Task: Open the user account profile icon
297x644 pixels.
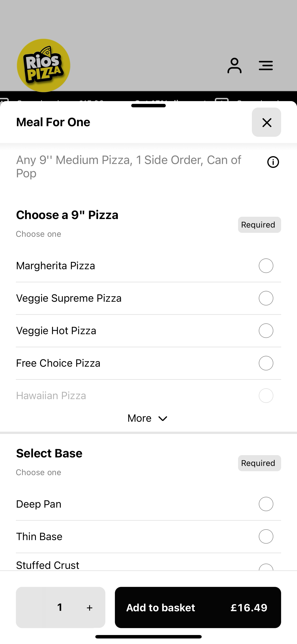Action: [x=234, y=65]
